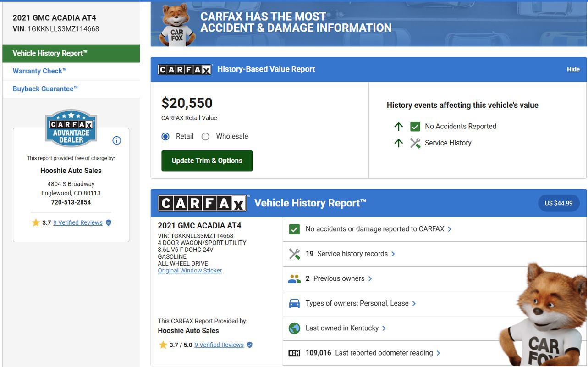Click the globe icon for Kentucky ownership
Image resolution: width=588 pixels, height=367 pixels.
[294, 328]
